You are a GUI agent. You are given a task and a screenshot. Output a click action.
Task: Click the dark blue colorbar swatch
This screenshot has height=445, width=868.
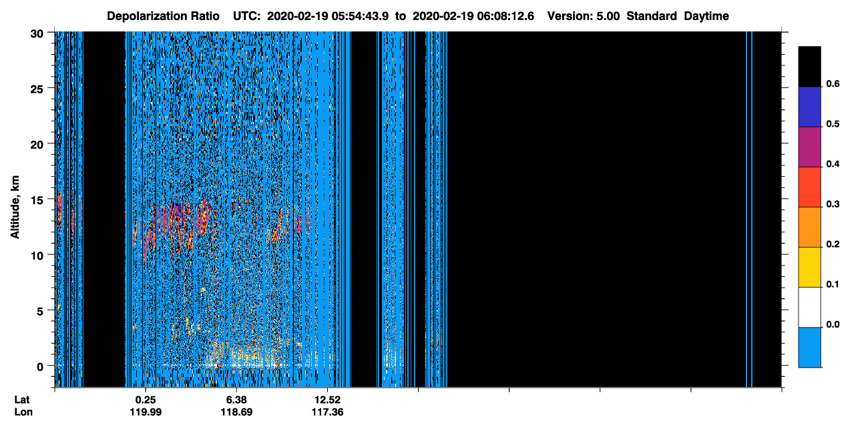(809, 107)
